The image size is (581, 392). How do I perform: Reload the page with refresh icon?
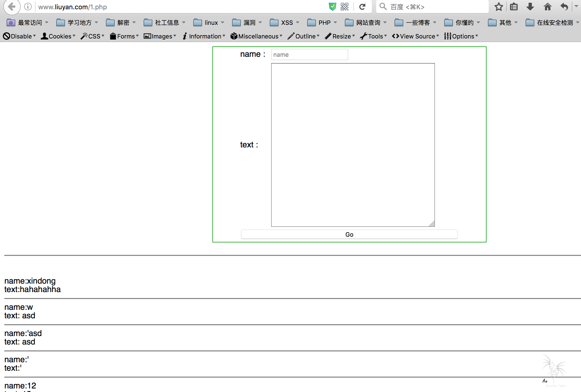coord(362,7)
